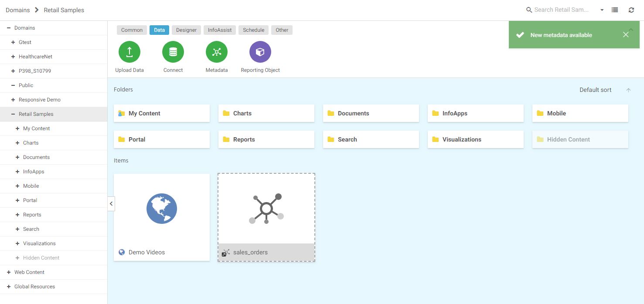
Task: Collapse the Public tree node
Action: (x=13, y=85)
